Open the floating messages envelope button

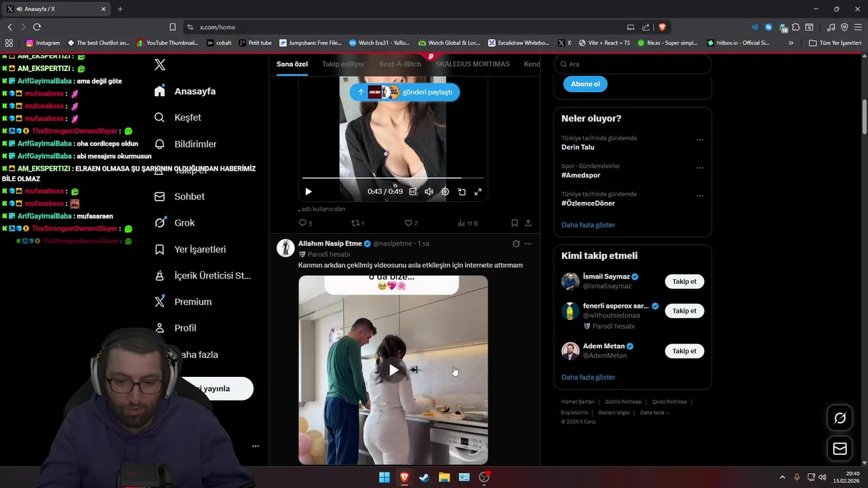point(840,449)
